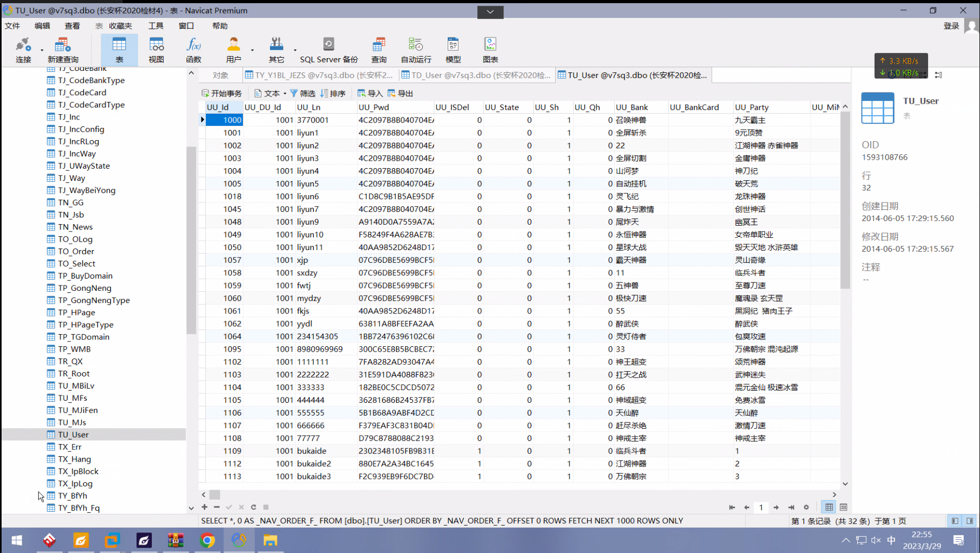This screenshot has width=980, height=553.
Task: Click the UU_Bank column header
Action: coord(641,107)
